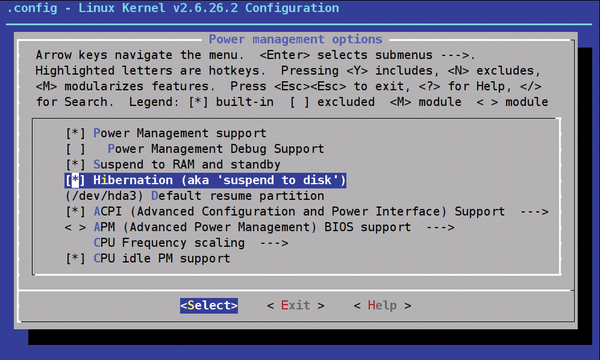The width and height of the screenshot is (600, 360).
Task: Toggle the ACPI Support checkbox
Action: coord(75,212)
